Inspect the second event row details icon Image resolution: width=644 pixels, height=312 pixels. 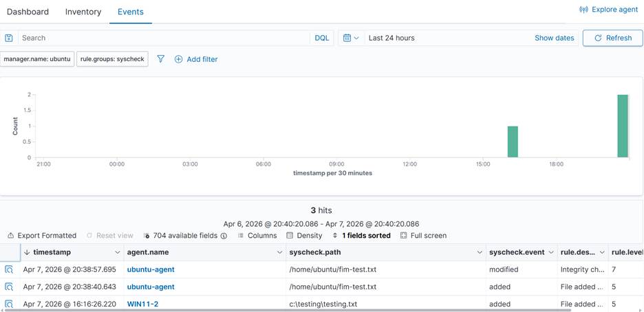tap(9, 287)
